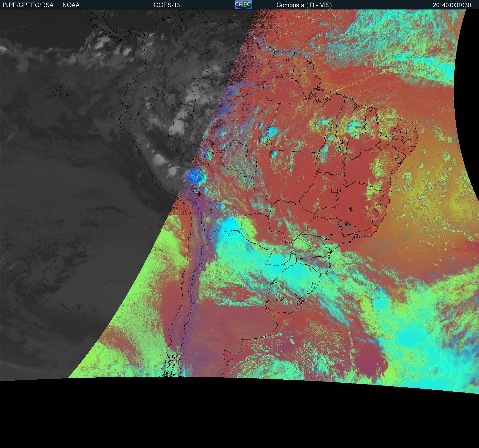Image resolution: width=479 pixels, height=448 pixels.
Task: Click the 201401031030 timestamp
Action: [x=452, y=5]
